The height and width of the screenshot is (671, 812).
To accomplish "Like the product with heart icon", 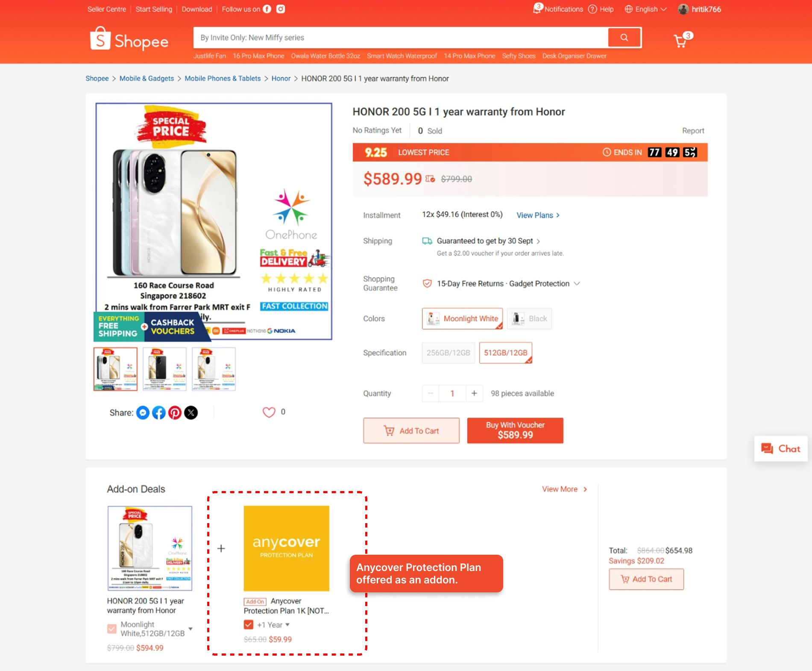I will coord(269,412).
